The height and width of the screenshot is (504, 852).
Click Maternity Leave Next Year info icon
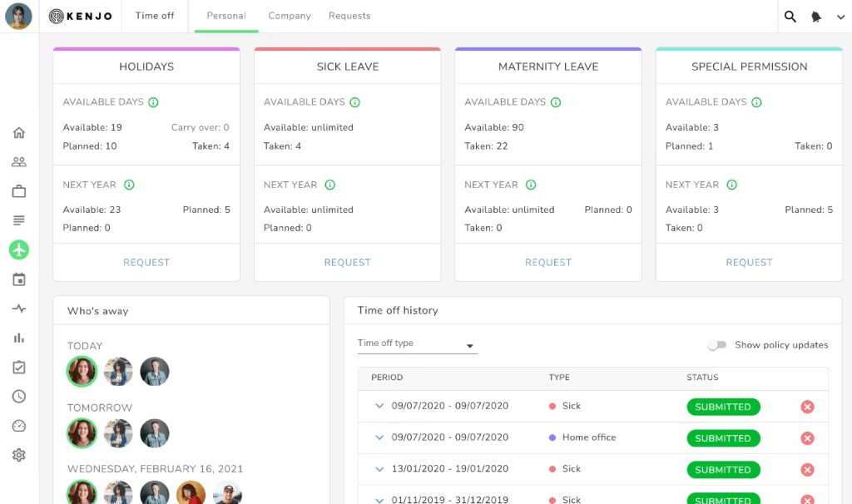[x=531, y=185]
